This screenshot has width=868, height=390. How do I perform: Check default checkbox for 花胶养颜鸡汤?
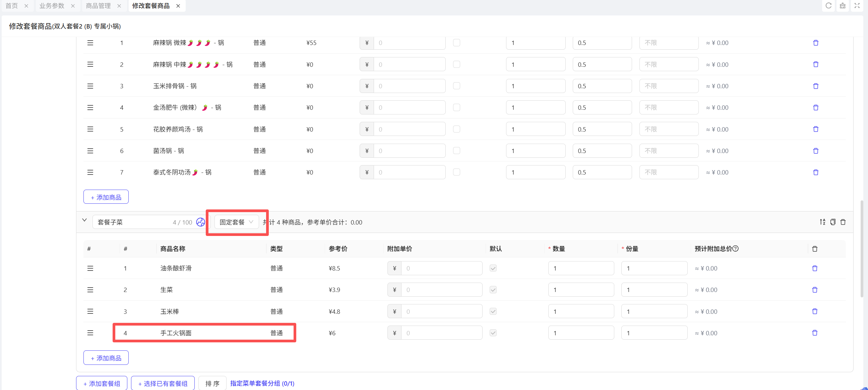tap(456, 129)
